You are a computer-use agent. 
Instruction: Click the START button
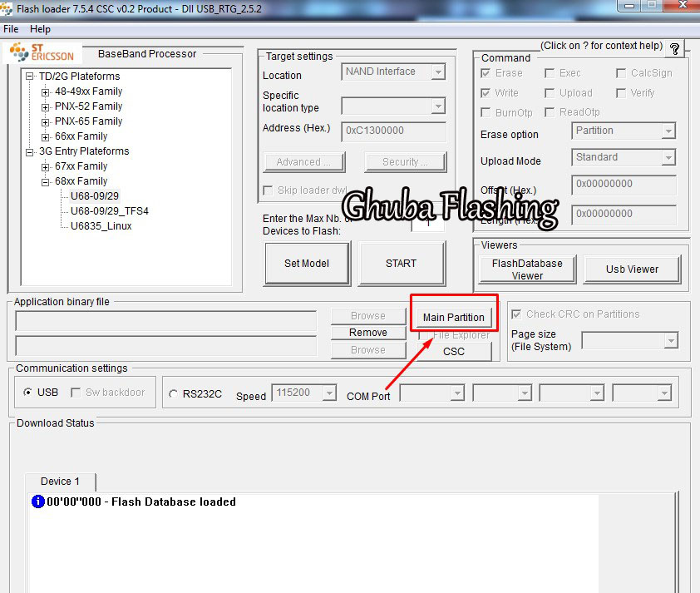pyautogui.click(x=401, y=263)
